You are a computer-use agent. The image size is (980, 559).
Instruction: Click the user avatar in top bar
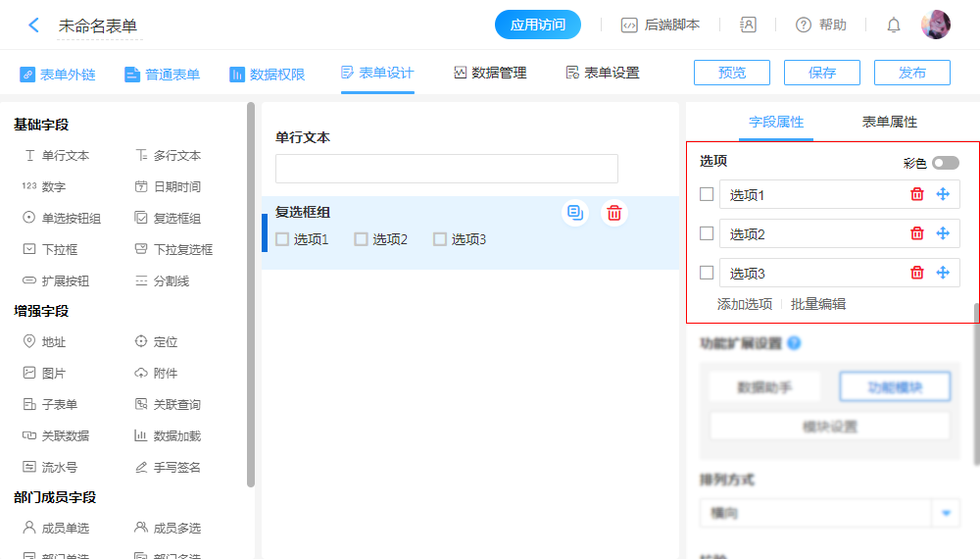(x=936, y=25)
